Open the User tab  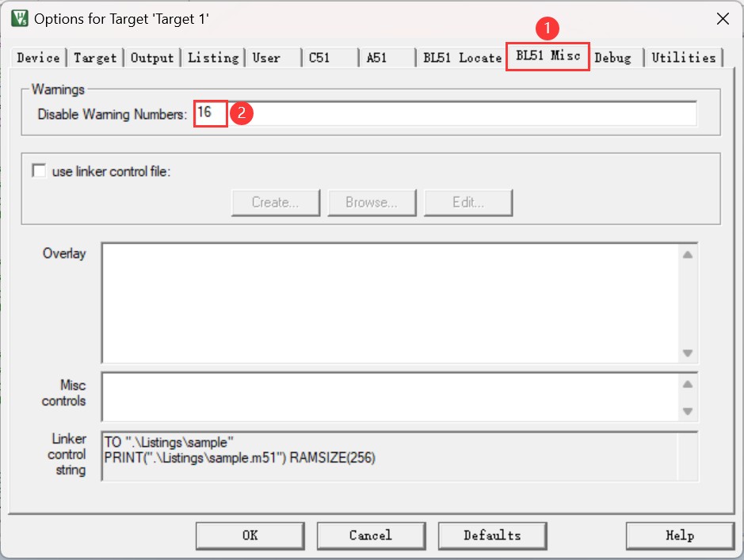pos(273,58)
